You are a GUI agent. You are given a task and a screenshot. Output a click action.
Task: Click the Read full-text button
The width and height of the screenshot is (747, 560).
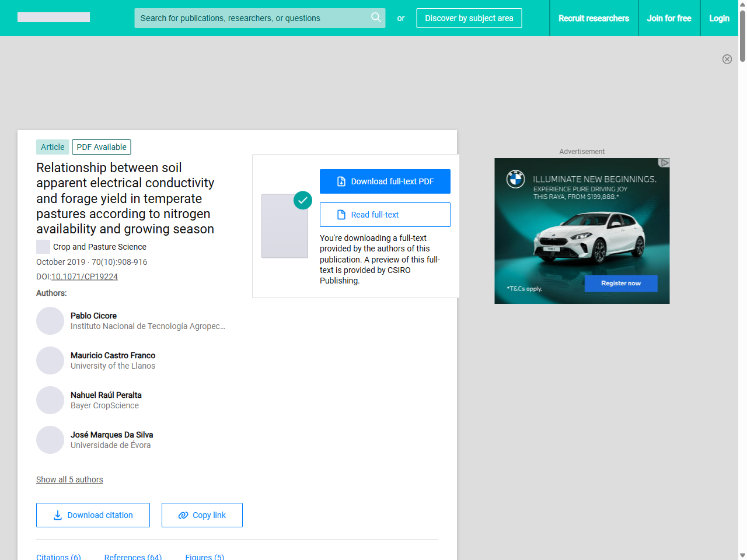click(x=385, y=215)
